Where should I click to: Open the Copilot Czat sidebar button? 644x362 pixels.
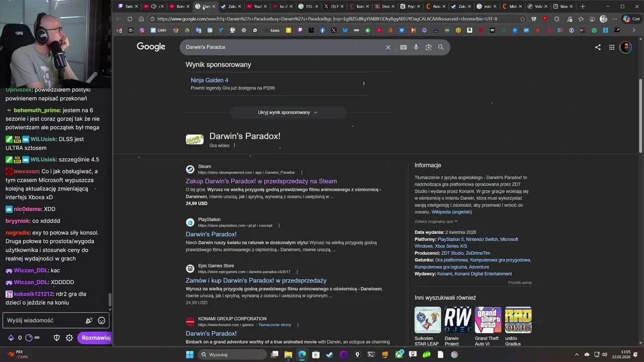631,19
